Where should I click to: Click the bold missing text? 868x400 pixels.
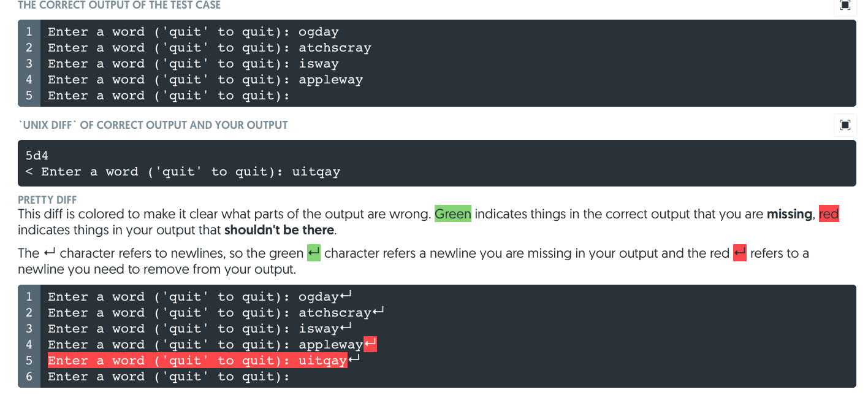791,213
